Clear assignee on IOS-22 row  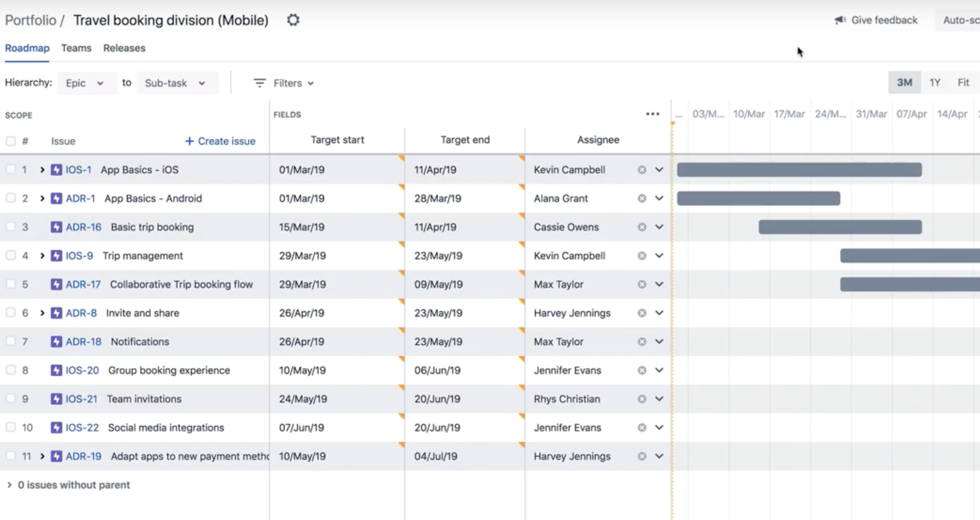(642, 428)
